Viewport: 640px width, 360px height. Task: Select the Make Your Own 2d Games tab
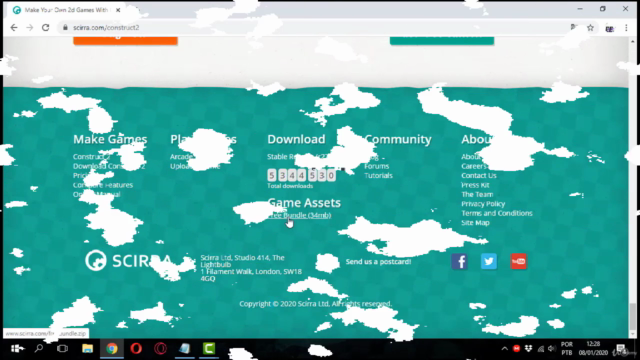point(65,10)
